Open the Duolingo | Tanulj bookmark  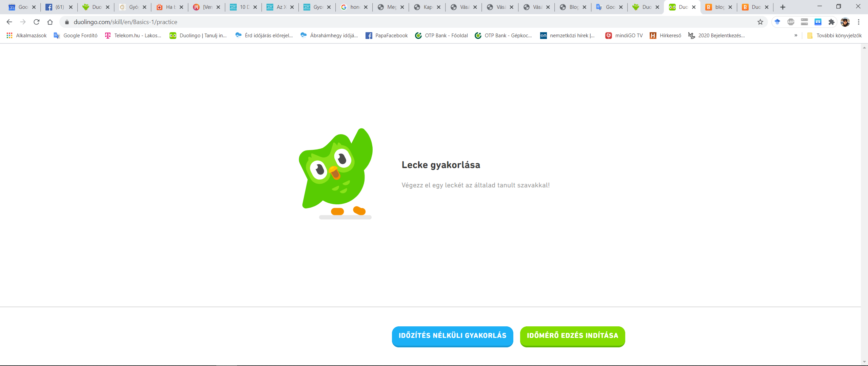click(198, 36)
